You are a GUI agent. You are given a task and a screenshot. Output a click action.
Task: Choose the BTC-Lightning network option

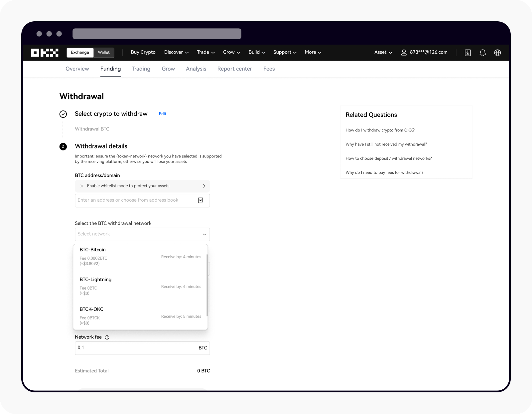pyautogui.click(x=140, y=286)
